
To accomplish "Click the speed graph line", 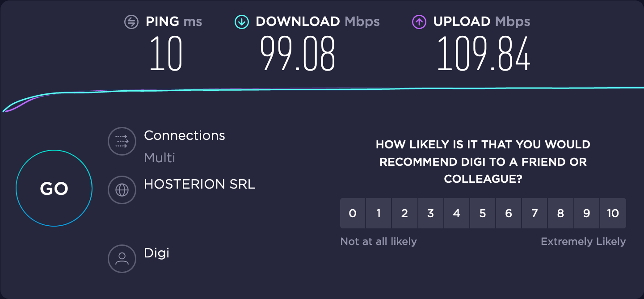I will (322, 90).
